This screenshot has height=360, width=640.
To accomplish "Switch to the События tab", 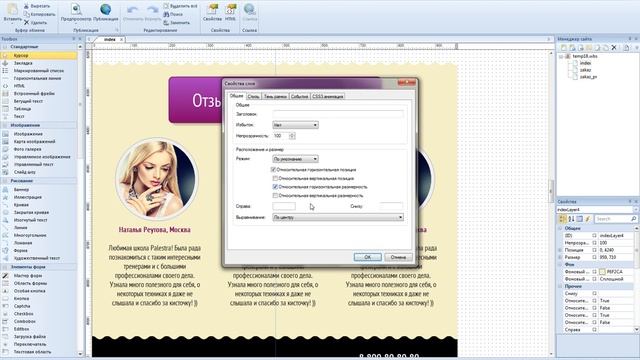I will (x=299, y=96).
